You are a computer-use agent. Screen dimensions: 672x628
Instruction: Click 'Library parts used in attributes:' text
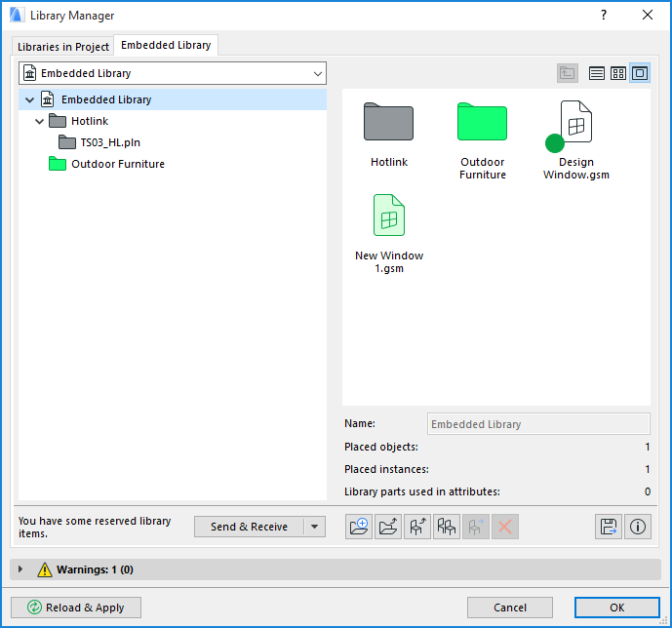coord(422,491)
